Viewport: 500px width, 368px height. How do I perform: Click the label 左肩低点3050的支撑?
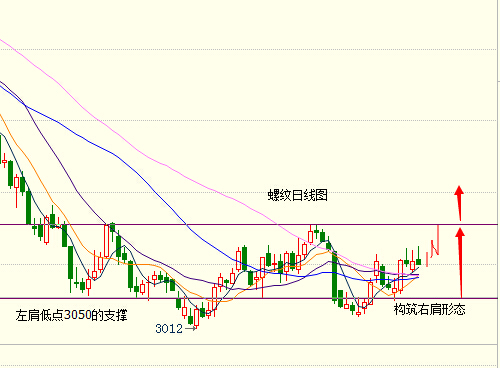point(71,315)
